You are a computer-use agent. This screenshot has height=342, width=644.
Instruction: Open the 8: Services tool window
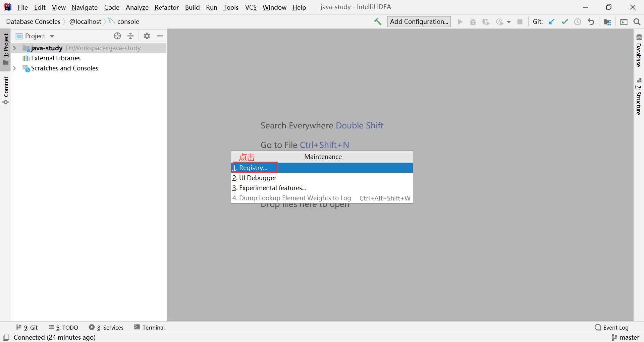[x=106, y=327]
